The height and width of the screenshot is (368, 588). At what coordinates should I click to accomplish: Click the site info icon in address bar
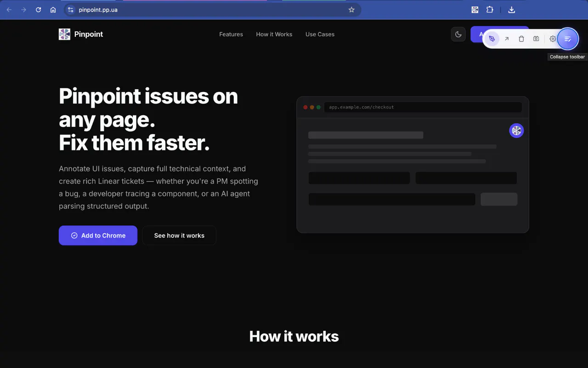pos(70,10)
